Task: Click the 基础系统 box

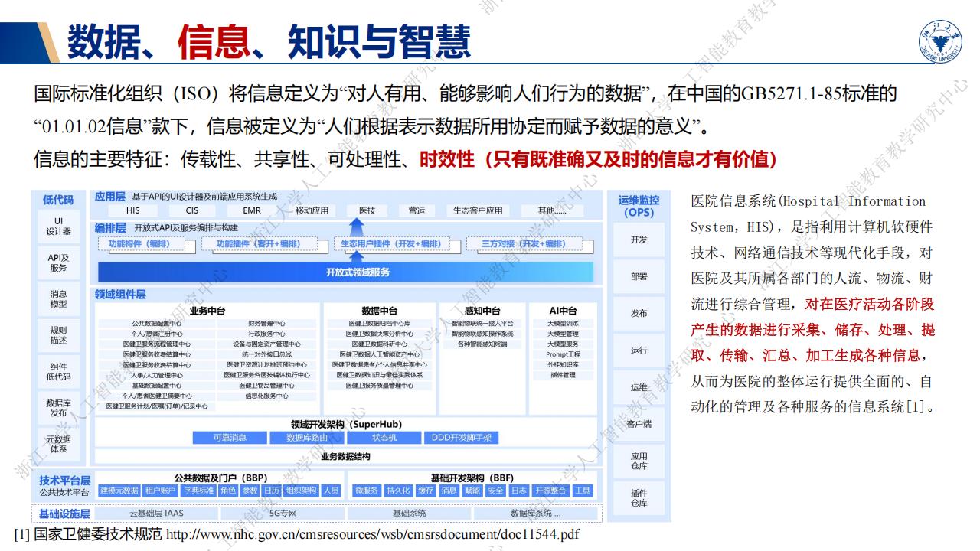Action: (x=409, y=513)
